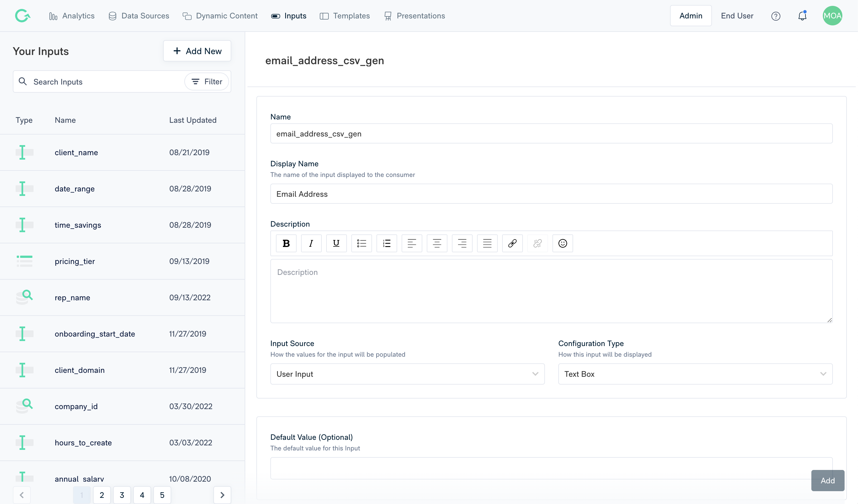Toggle underline formatting in Description toolbar
Screen dimensions: 858x504
(336, 243)
